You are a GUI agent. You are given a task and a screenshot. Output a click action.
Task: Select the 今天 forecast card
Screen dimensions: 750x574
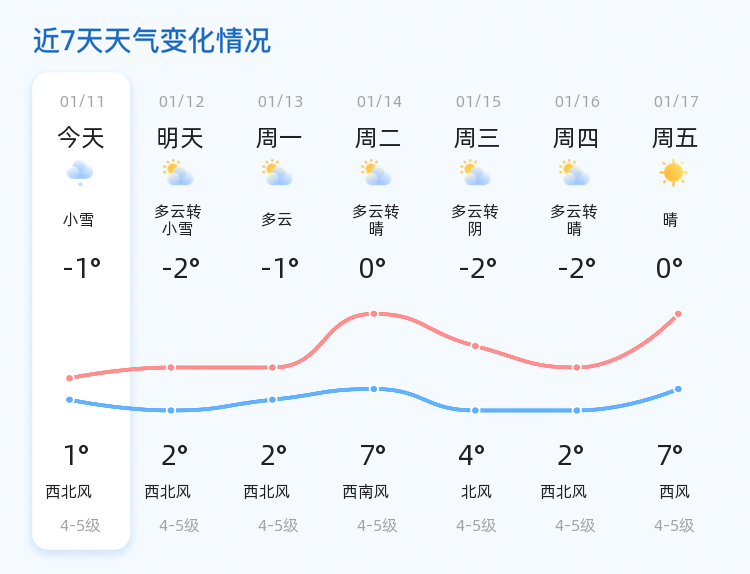tap(81, 311)
